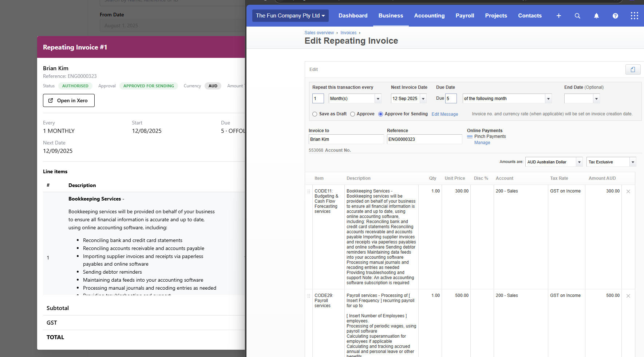Click the Edit Message link
Image resolution: width=644 pixels, height=357 pixels.
(x=445, y=114)
